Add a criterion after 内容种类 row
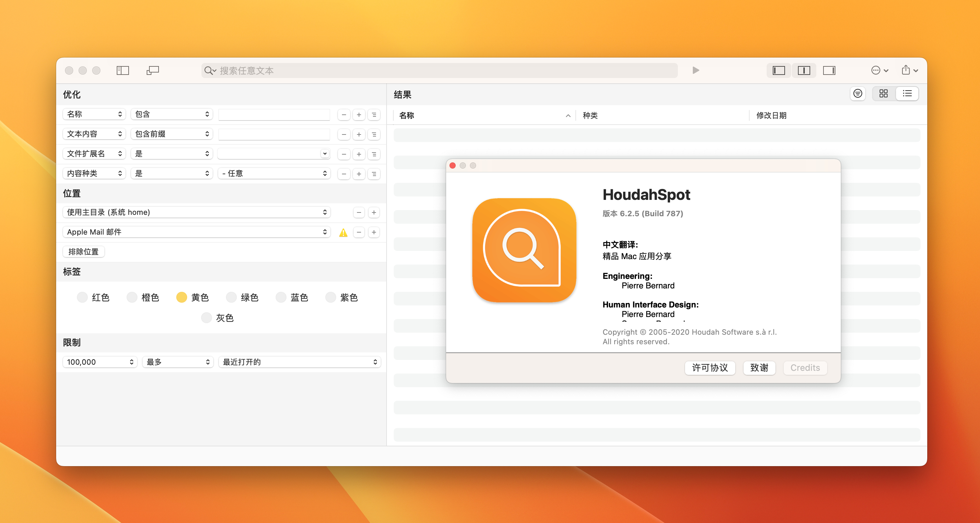980x523 pixels. coord(359,174)
